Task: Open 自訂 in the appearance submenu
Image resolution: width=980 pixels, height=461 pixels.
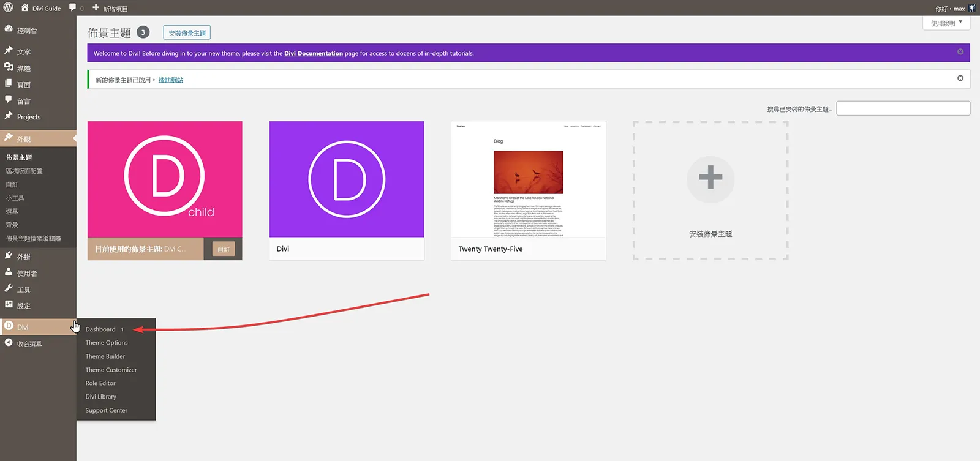Action: pyautogui.click(x=12, y=184)
